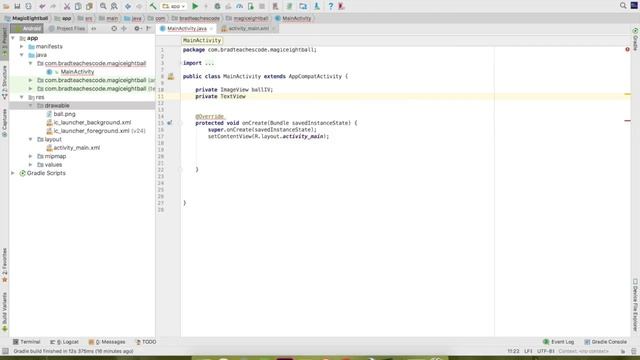Image resolution: width=640 pixels, height=360 pixels.
Task: Open the app run configuration dropdown
Action: click(173, 6)
